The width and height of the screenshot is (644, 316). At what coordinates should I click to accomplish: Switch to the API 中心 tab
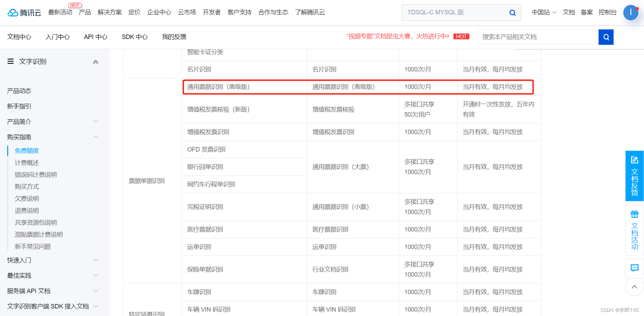96,37
